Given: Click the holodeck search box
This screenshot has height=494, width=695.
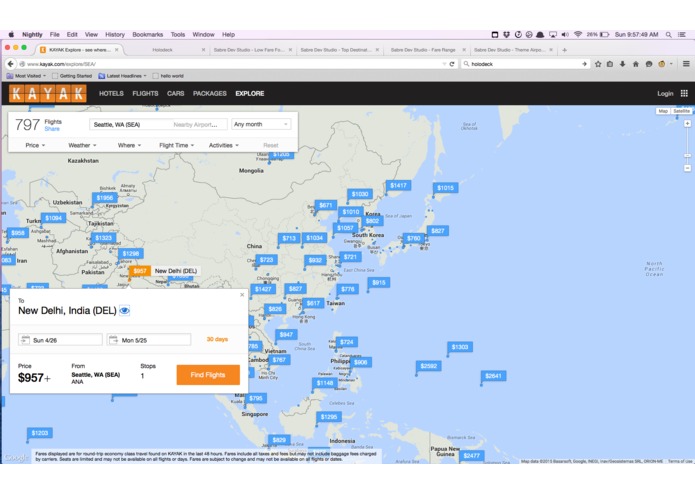Looking at the screenshot, I should pyautogui.click(x=525, y=64).
